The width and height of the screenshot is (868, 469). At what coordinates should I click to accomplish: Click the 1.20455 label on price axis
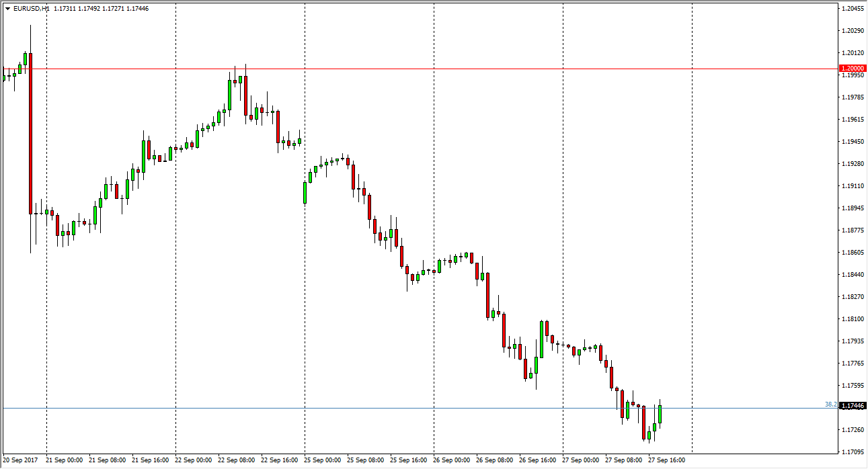tap(853, 9)
